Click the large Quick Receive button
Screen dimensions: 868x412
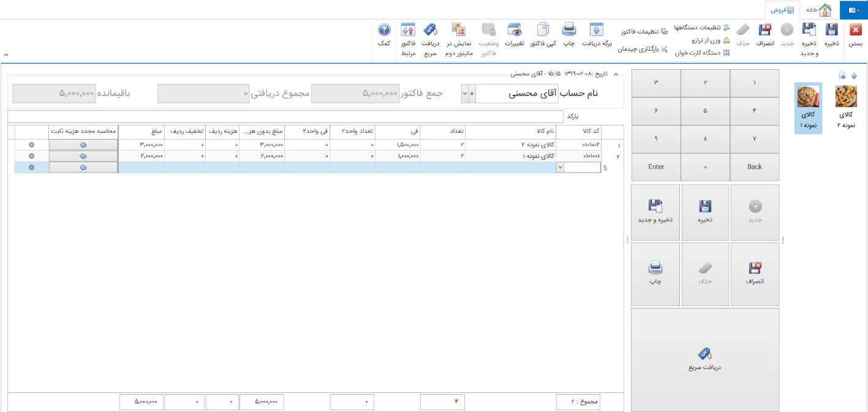(704, 359)
